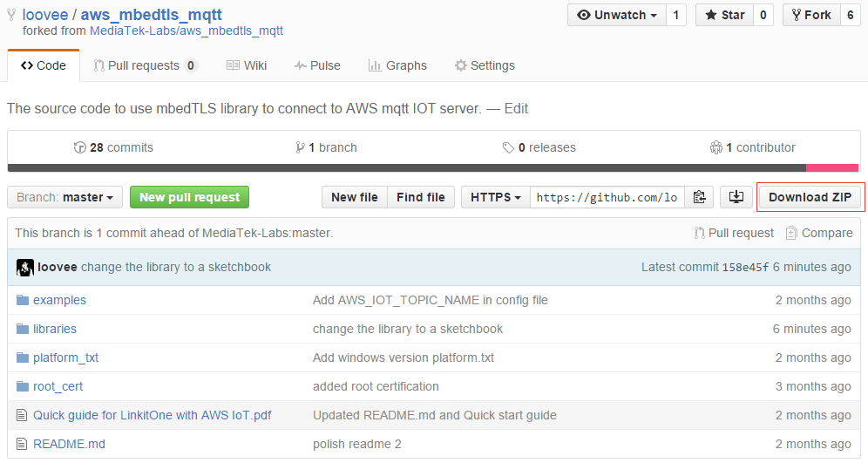The height and width of the screenshot is (463, 868).
Task: Open the libraries folder link
Action: point(55,329)
